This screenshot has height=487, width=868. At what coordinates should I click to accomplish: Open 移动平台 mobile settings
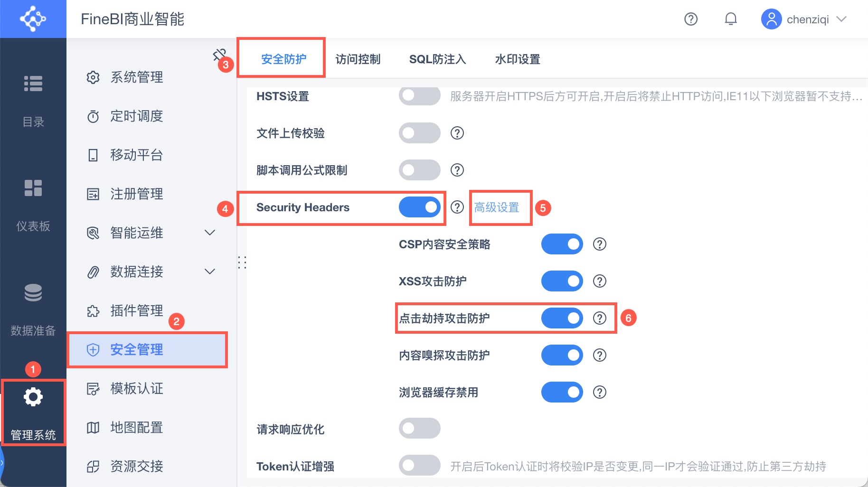tap(136, 155)
